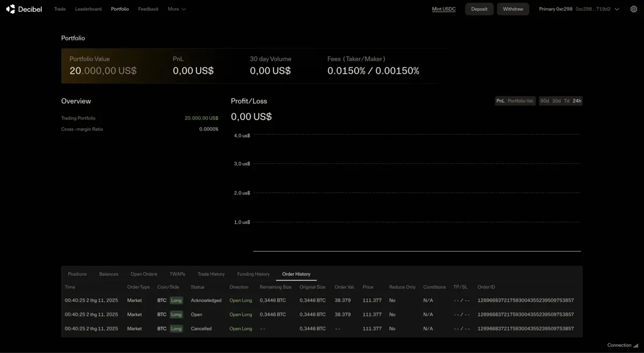The image size is (644, 353).
Task: Select the 24h time range
Action: [577, 101]
